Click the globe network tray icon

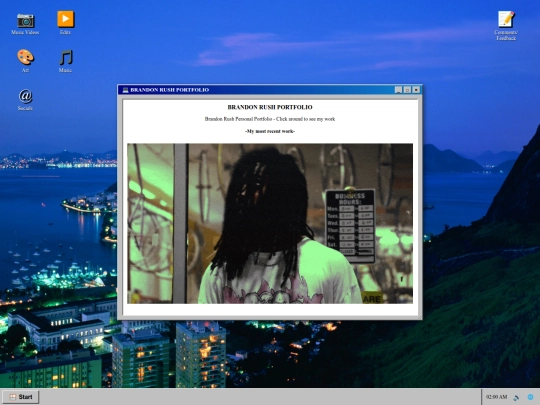530,397
